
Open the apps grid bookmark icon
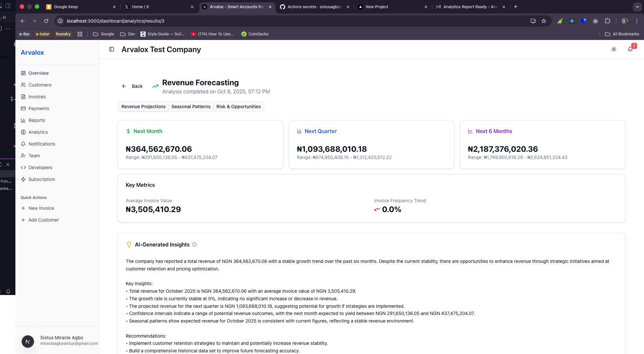pyautogui.click(x=80, y=34)
